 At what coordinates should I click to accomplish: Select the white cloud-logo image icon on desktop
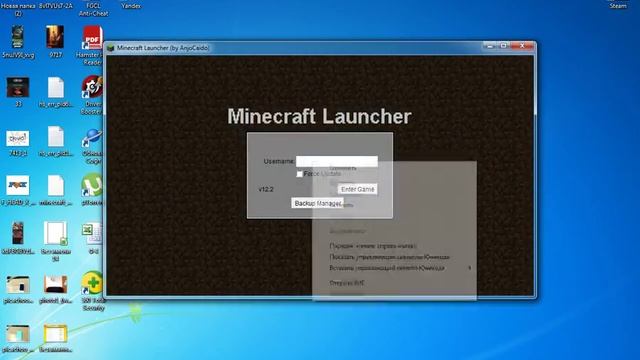18,138
